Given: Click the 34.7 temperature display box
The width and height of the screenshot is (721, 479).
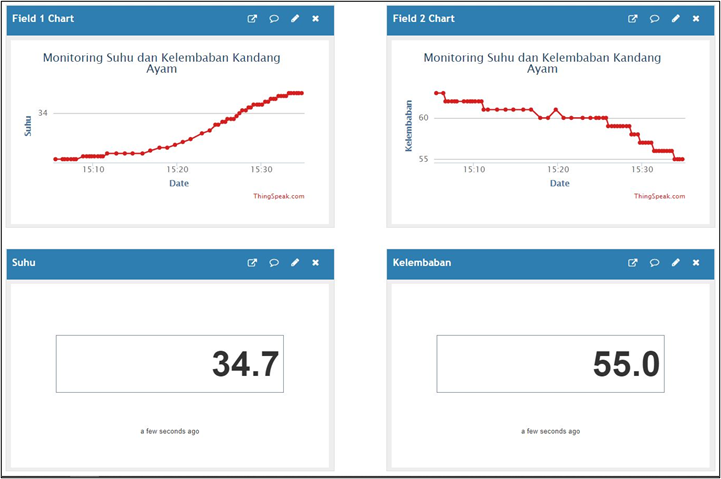Looking at the screenshot, I should click(170, 364).
